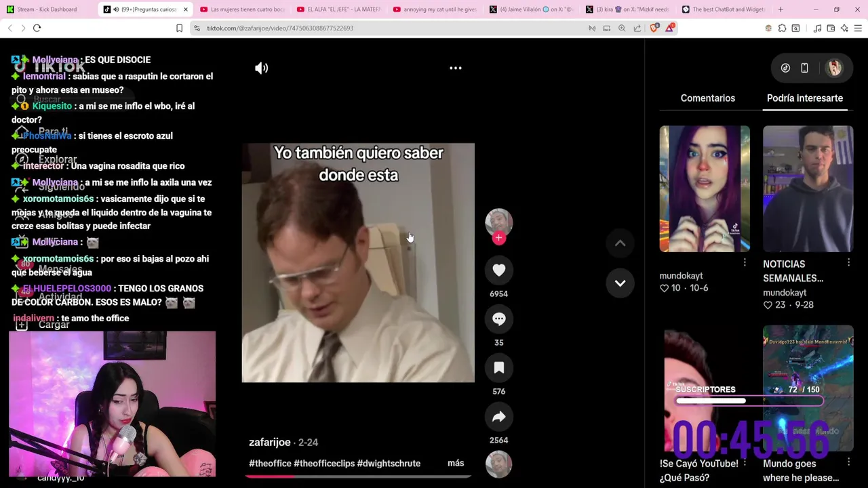This screenshot has width=868, height=488.
Task: Open the three-dots options menu above the video
Action: [456, 68]
